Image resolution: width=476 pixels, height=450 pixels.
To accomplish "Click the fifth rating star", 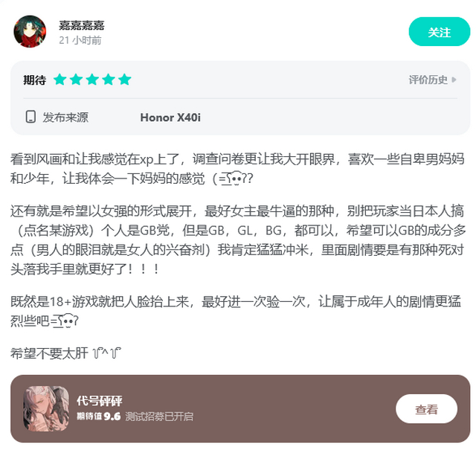I will 124,80.
